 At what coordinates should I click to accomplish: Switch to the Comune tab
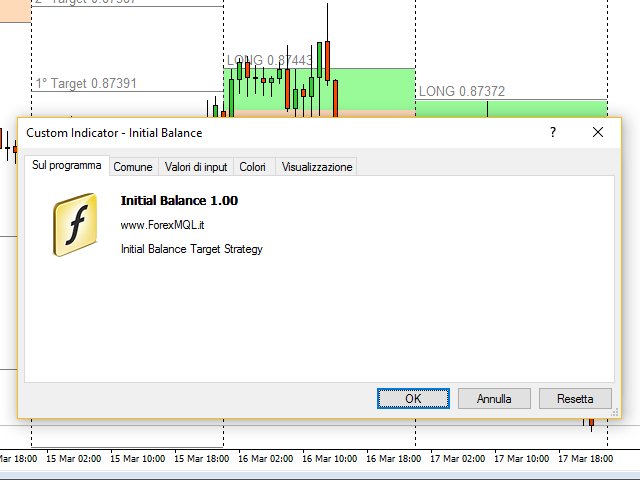(x=133, y=167)
